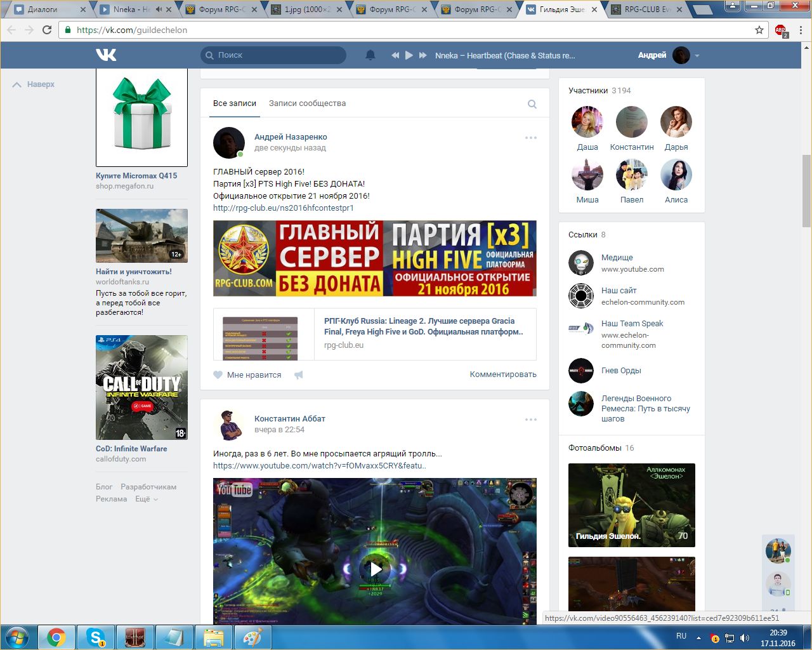812x650 pixels.
Task: Click the Блог footer link
Action: 104,487
